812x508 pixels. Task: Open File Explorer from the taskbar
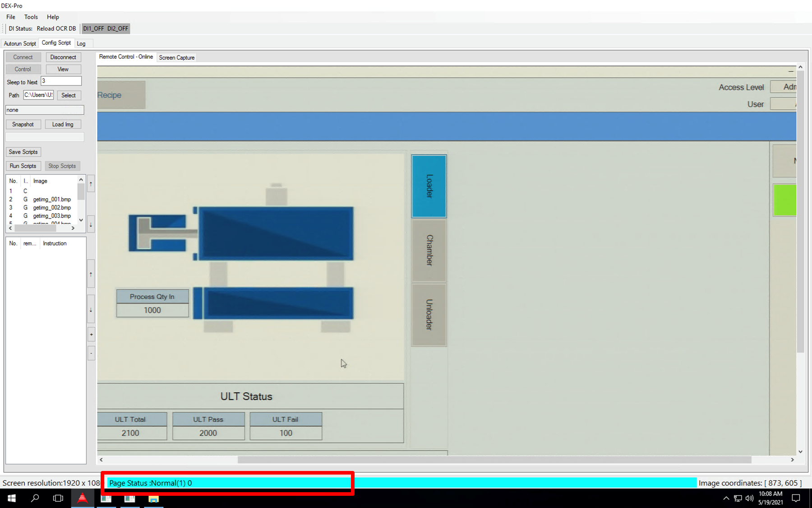coord(153,498)
